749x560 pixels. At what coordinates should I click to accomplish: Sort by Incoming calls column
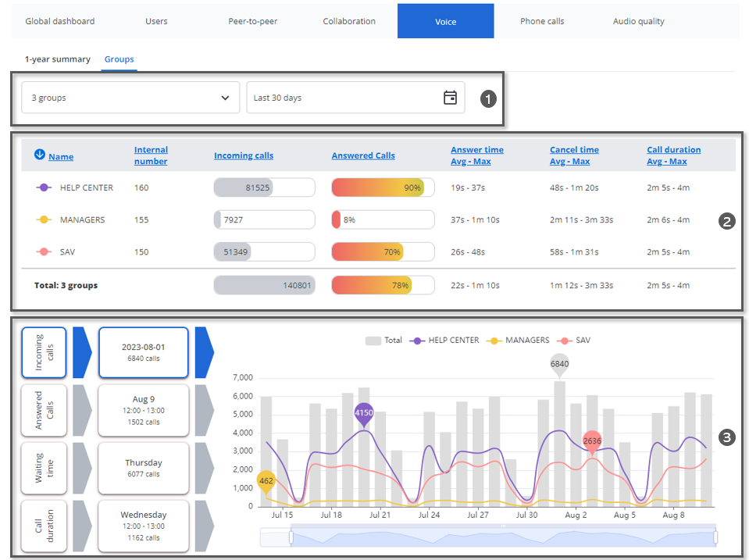point(244,155)
